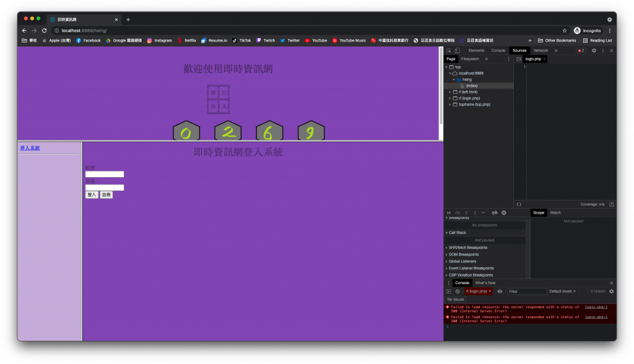
Task: Open the navigator pane three-dot menu
Action: (509, 59)
